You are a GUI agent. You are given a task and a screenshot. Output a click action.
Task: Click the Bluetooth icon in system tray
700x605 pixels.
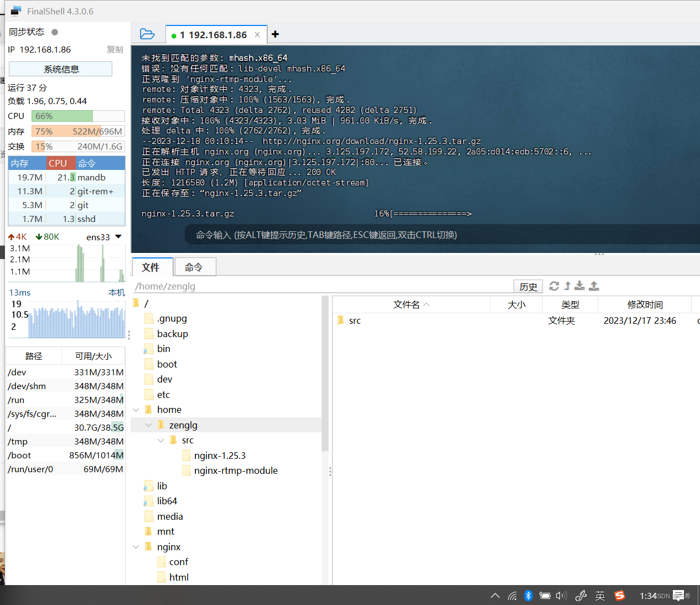(528, 596)
